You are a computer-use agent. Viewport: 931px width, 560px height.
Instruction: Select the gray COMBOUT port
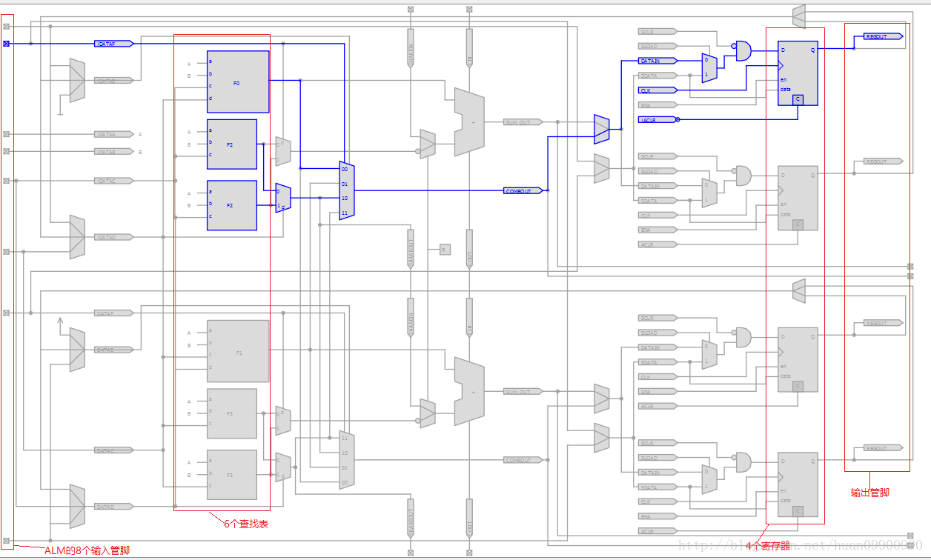(524, 460)
